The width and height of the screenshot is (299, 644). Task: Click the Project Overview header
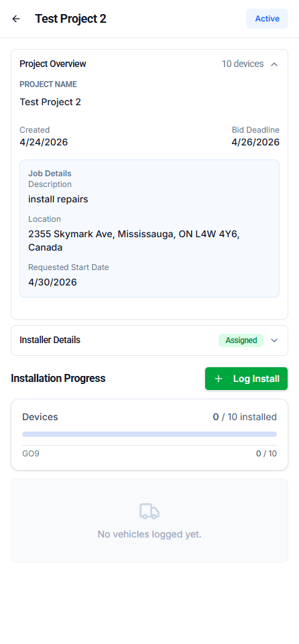(x=53, y=64)
